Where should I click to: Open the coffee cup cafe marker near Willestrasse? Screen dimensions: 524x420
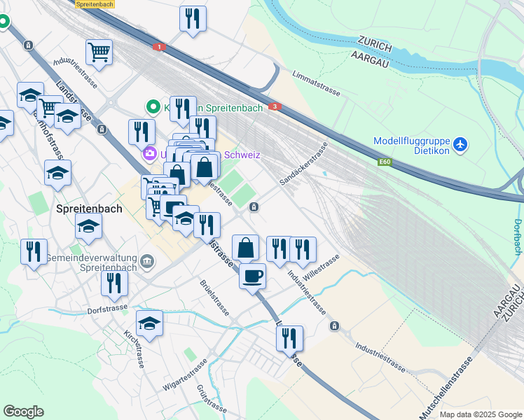click(253, 279)
